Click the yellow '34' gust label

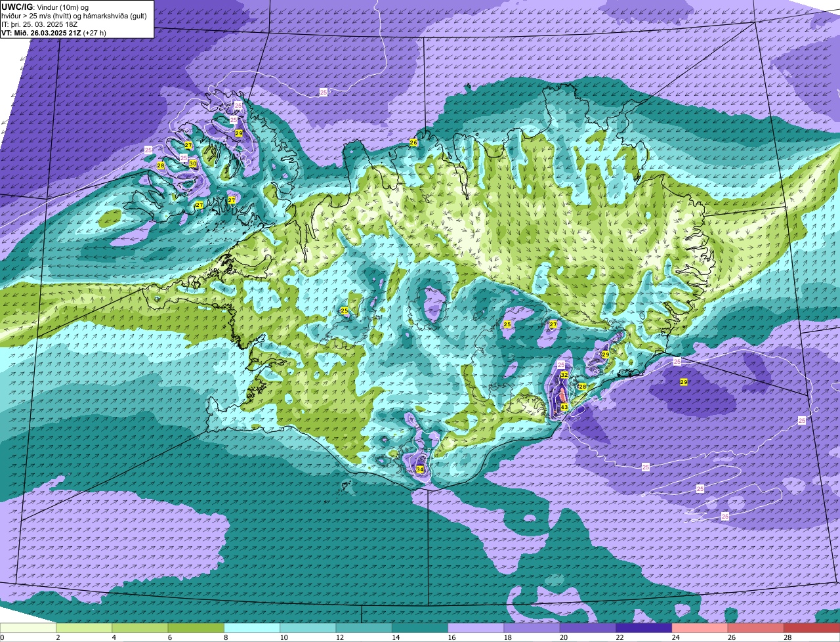(x=420, y=469)
